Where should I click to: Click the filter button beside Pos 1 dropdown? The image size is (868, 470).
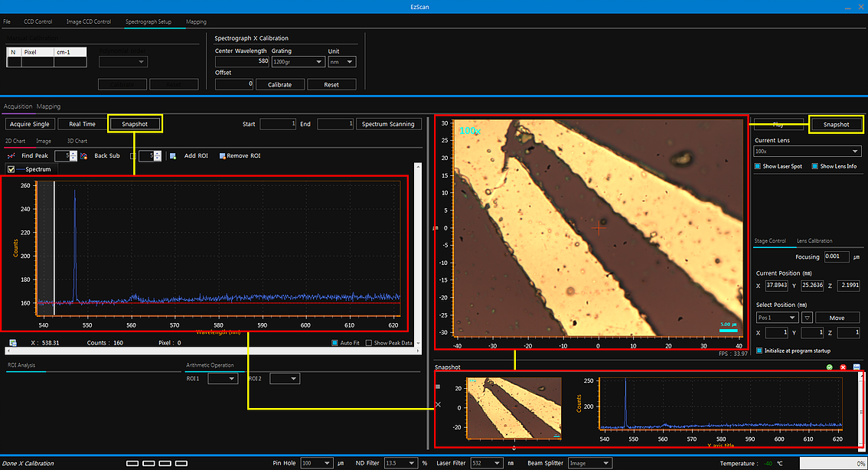(x=807, y=318)
